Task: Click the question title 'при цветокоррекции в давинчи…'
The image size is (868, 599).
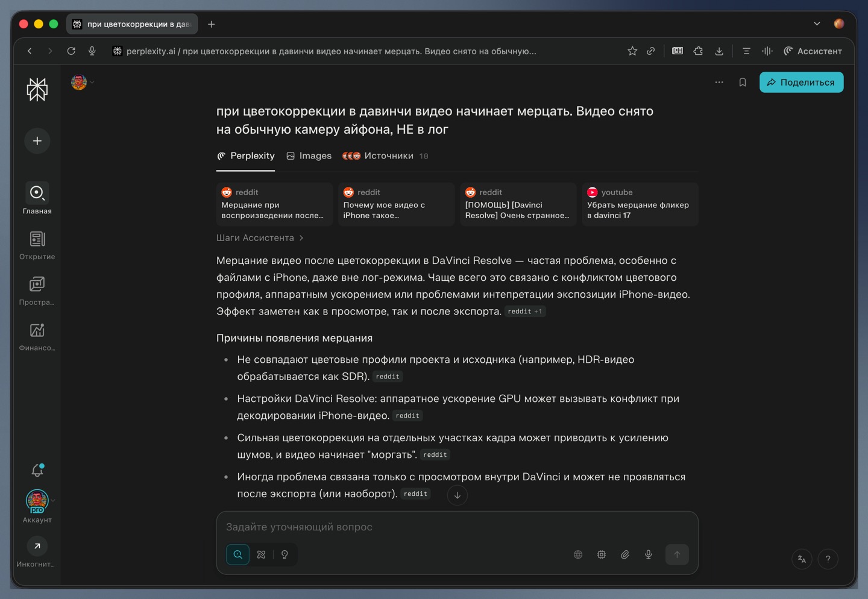Action: (435, 120)
